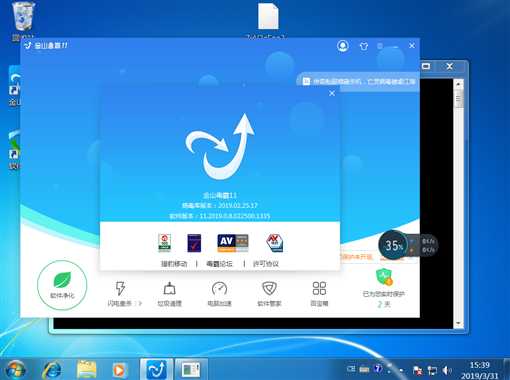Select the software version line in About dialog
Image resolution: width=510 pixels, height=380 pixels.
220,216
